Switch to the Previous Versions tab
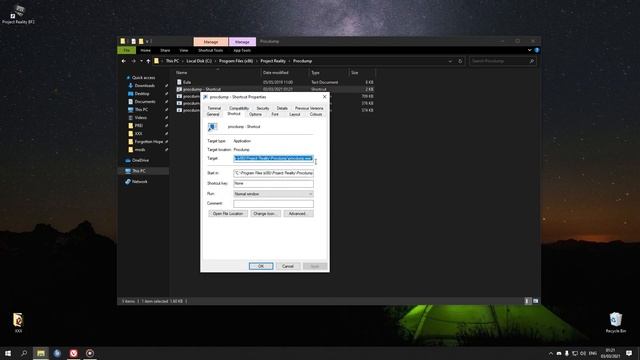The width and height of the screenshot is (640, 360). coord(309,109)
